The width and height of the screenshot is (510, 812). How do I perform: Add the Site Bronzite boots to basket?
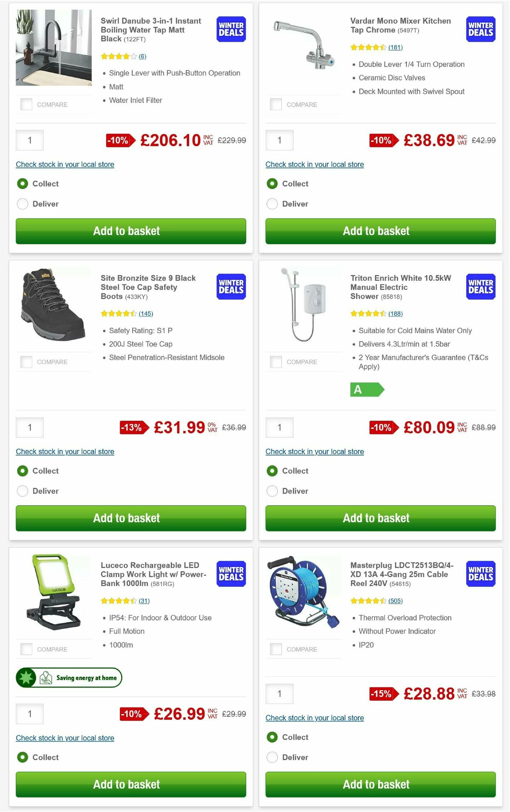point(130,518)
